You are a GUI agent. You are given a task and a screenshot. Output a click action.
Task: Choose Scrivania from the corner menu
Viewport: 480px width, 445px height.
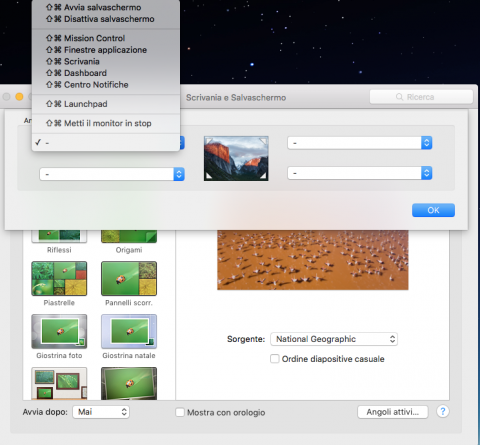106,61
